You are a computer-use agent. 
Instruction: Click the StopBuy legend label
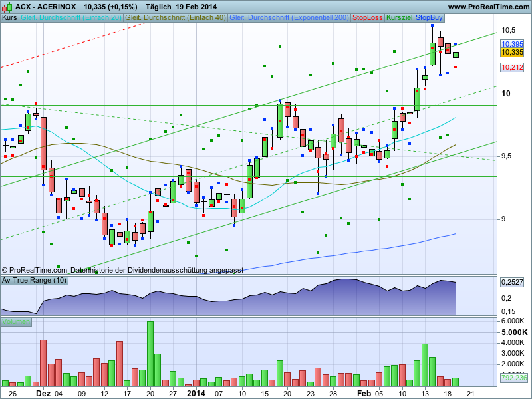coord(429,18)
